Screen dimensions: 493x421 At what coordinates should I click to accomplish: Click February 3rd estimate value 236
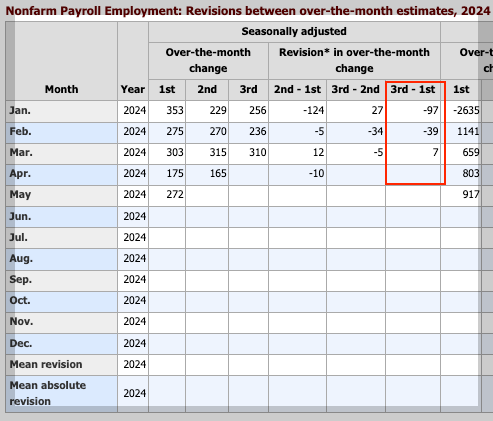[x=258, y=131]
